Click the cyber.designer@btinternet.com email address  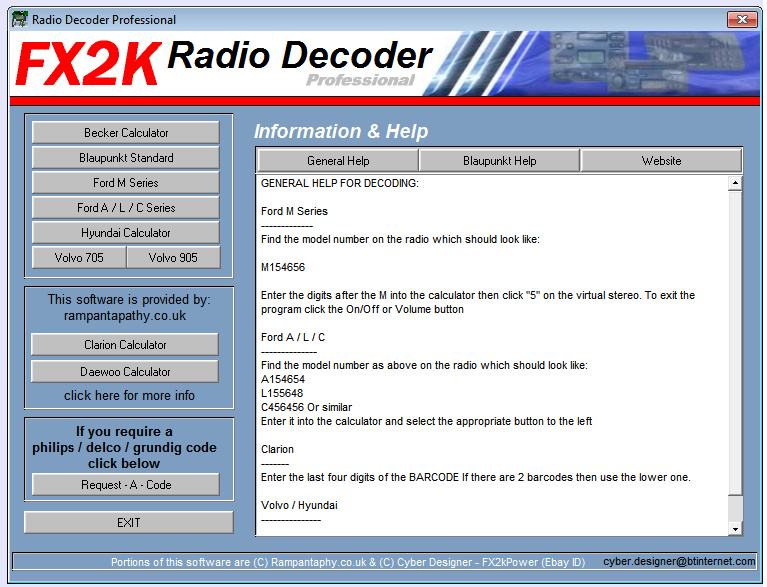point(679,561)
